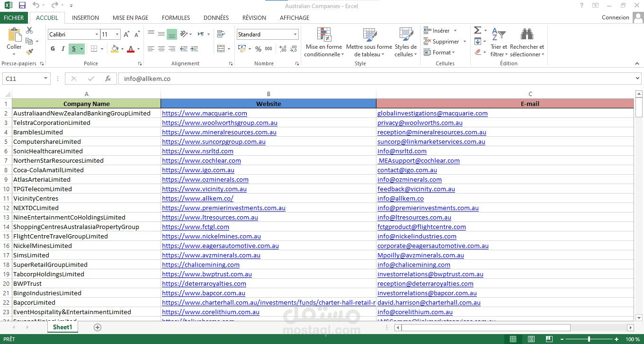This screenshot has height=344, width=644.
Task: Expand the Name Box C11 dropdown
Action: [46, 79]
